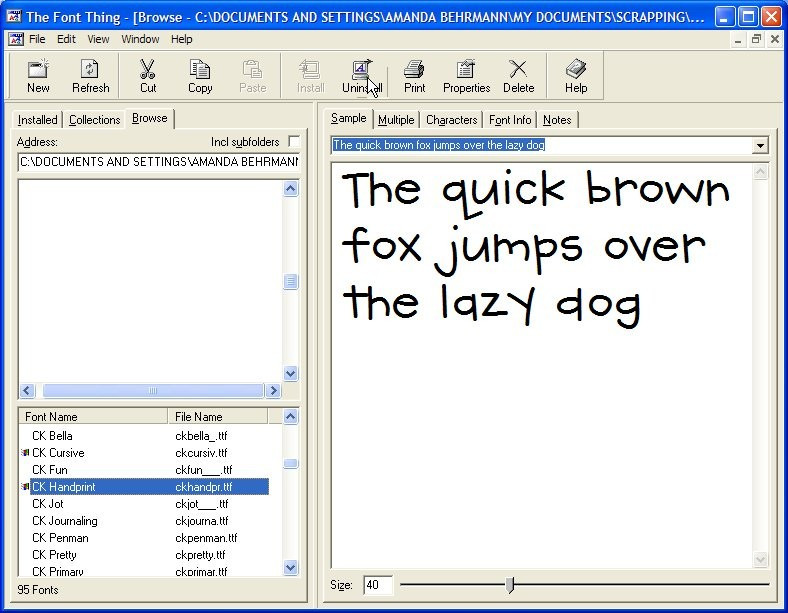
Task: Open the Window menu
Action: point(140,39)
